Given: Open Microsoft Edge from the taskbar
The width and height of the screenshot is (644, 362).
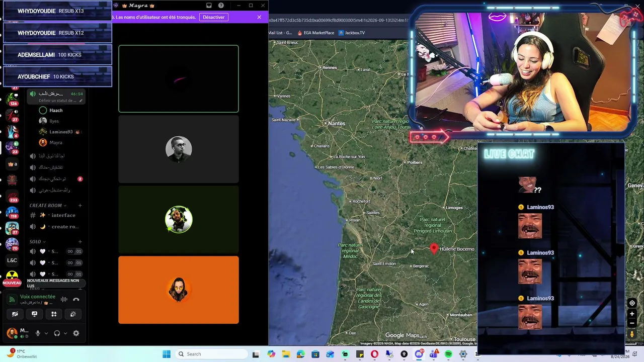Looking at the screenshot, I should (301, 354).
